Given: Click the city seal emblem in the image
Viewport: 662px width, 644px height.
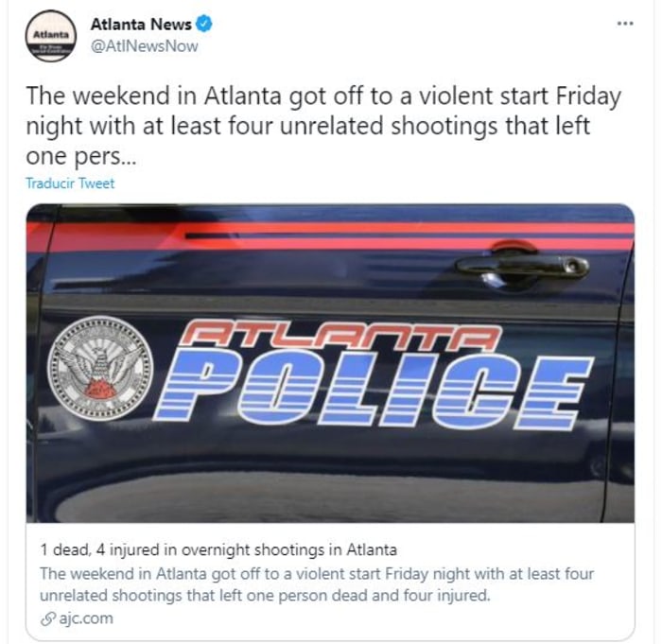Looking at the screenshot, I should pos(100,368).
